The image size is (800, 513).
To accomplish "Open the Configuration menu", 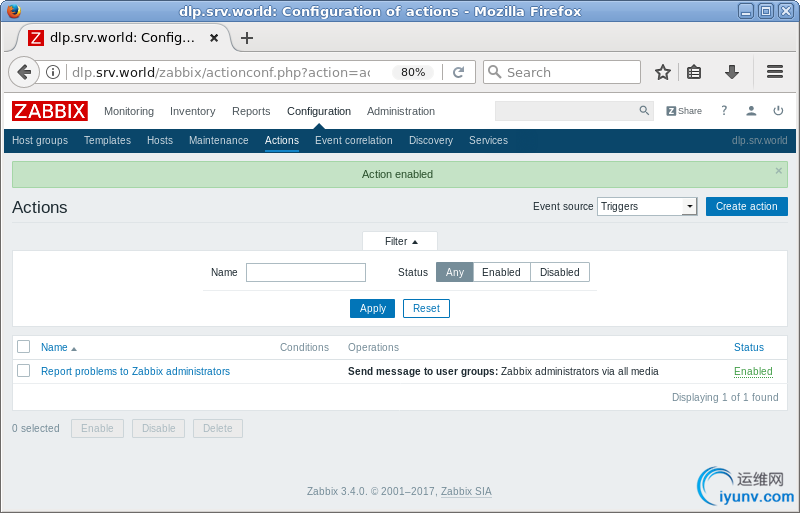I will (x=319, y=111).
